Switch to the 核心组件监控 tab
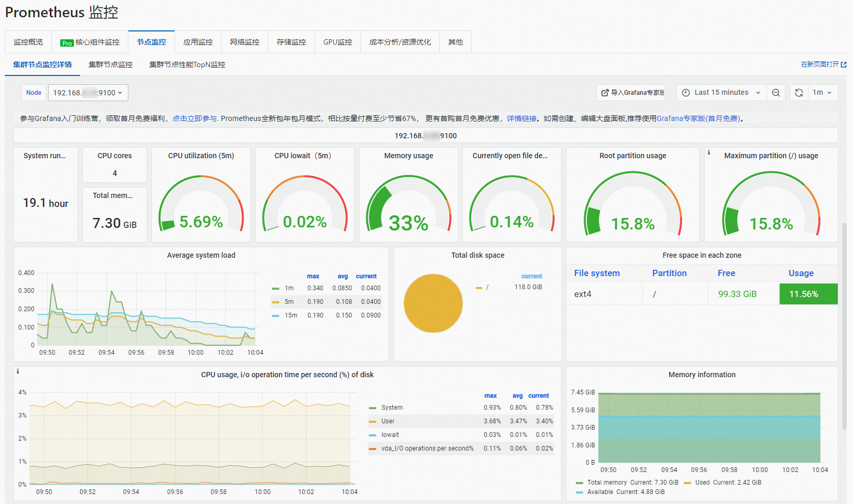Image resolution: width=853 pixels, height=504 pixels. click(x=90, y=42)
